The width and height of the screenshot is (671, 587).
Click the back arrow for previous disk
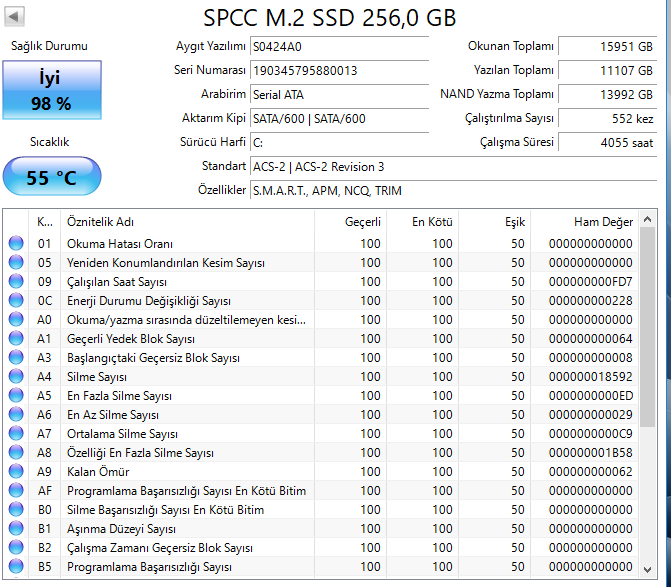pyautogui.click(x=14, y=17)
